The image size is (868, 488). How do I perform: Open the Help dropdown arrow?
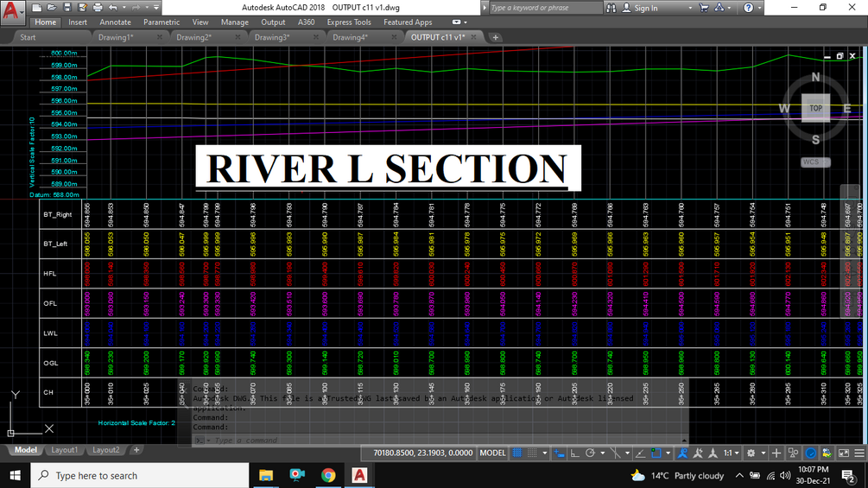pyautogui.click(x=759, y=8)
